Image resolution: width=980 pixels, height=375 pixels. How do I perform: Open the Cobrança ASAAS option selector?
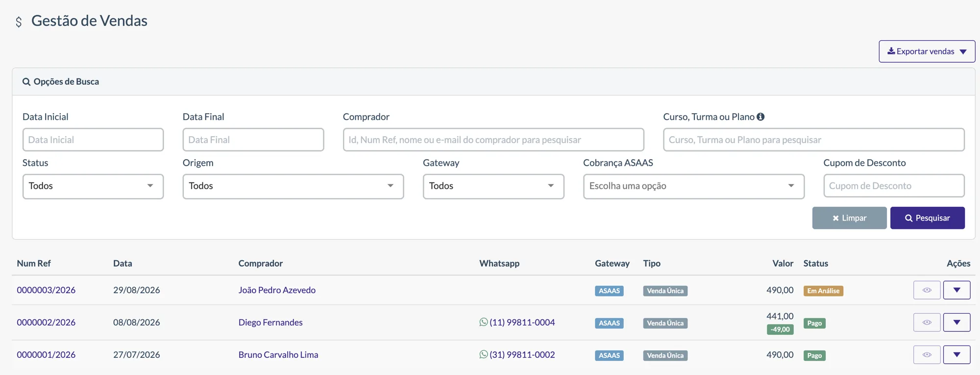pos(694,186)
